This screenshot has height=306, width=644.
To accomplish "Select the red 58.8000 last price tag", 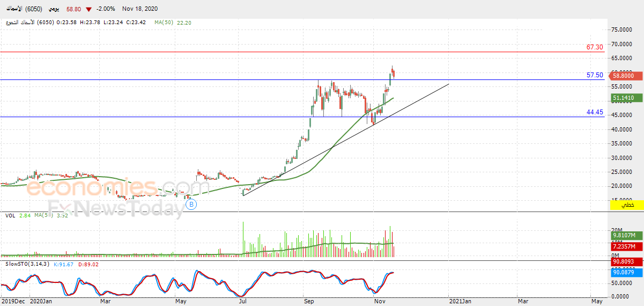I will pos(627,76).
